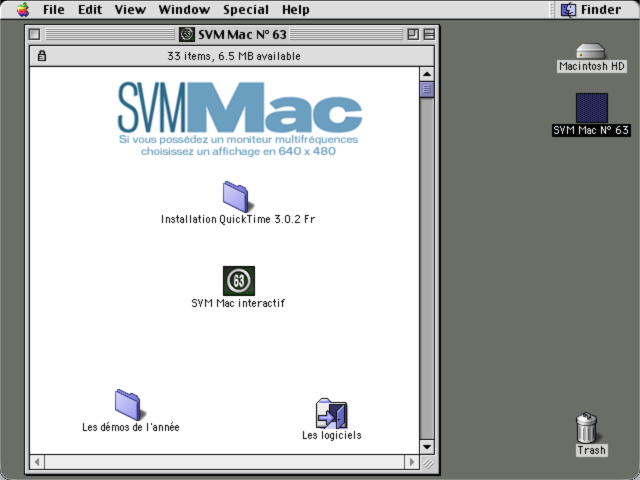640x480 pixels.
Task: Click the '33 items, 6.5 MB available' text
Action: [x=234, y=56]
